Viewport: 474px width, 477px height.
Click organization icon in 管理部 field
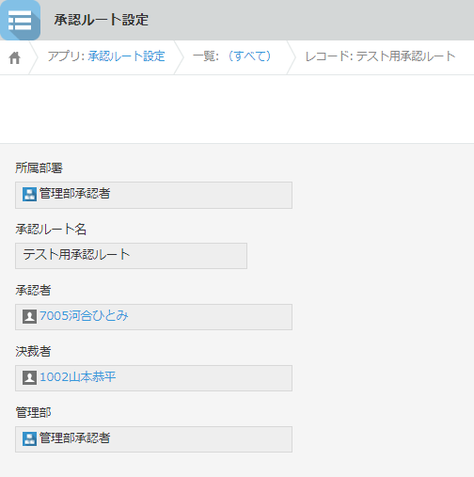[29, 439]
